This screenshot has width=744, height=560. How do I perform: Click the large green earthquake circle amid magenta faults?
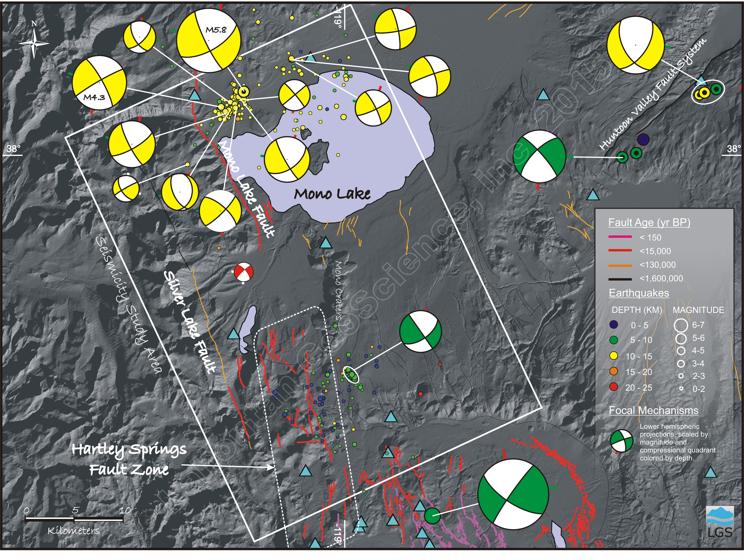432,516
